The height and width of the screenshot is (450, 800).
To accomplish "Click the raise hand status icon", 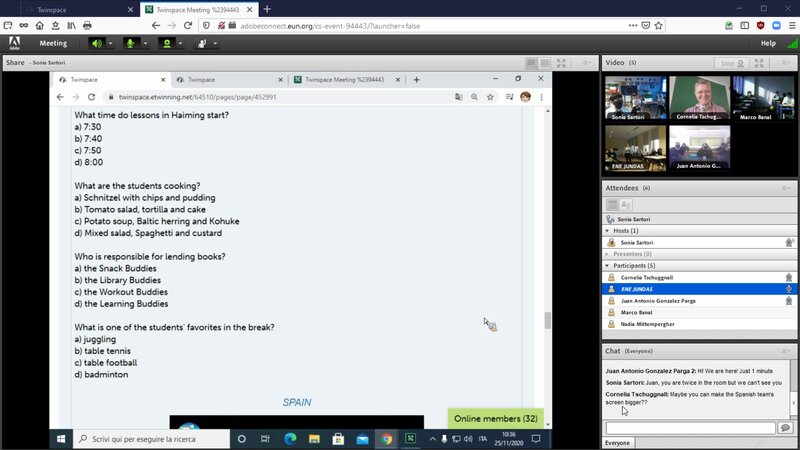I will pos(202,43).
